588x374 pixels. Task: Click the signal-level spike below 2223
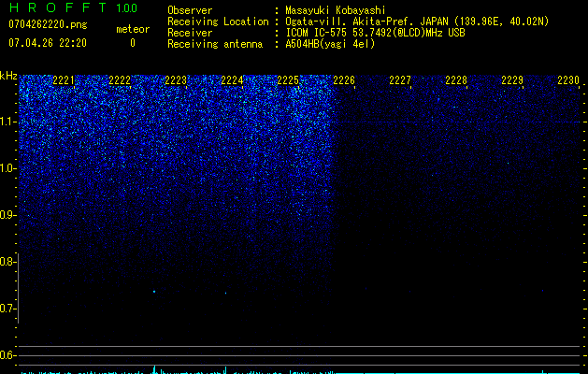click(x=154, y=369)
